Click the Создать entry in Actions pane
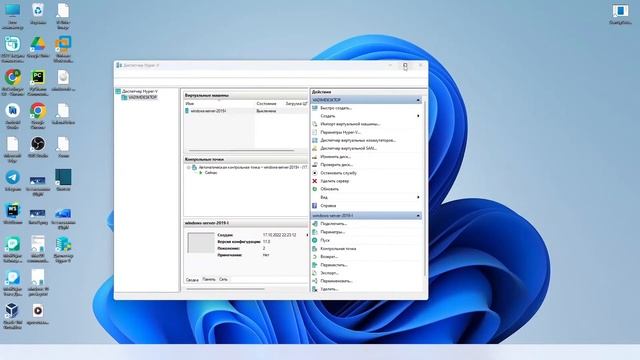The image size is (640, 360). pos(328,116)
